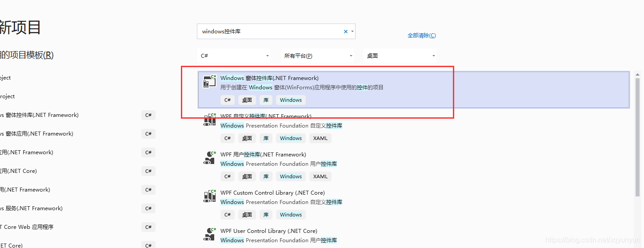Open the 桌面 project type filter dropdown

tap(400, 56)
